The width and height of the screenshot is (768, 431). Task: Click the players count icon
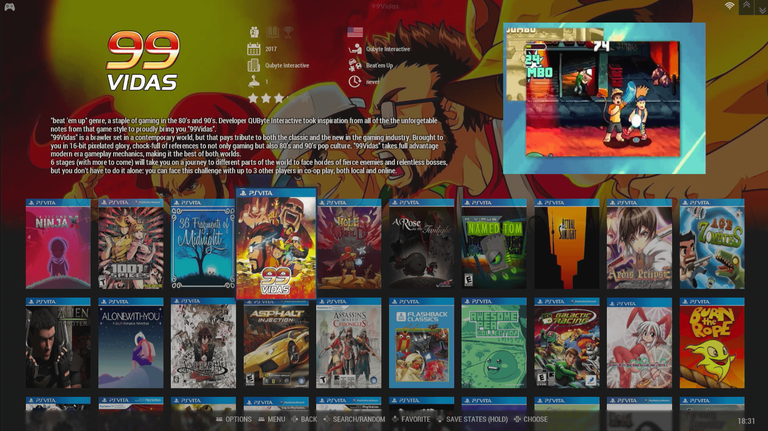click(x=254, y=32)
